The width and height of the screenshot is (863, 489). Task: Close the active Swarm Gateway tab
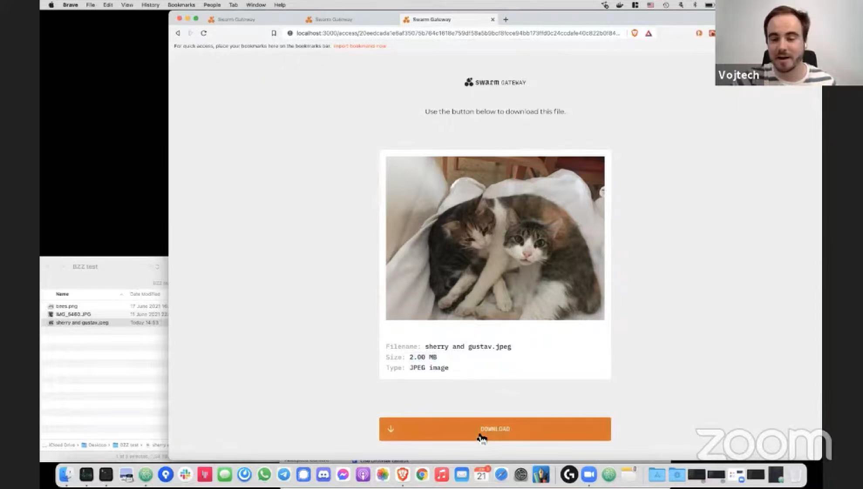[493, 19]
